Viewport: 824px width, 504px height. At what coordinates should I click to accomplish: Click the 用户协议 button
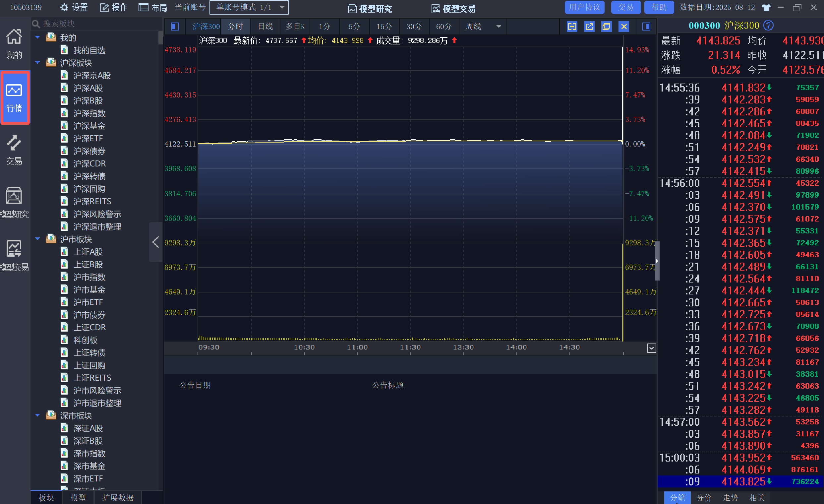coord(584,7)
